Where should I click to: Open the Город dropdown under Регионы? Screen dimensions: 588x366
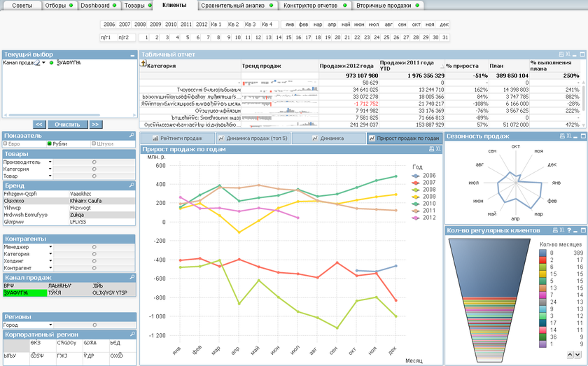point(51,325)
